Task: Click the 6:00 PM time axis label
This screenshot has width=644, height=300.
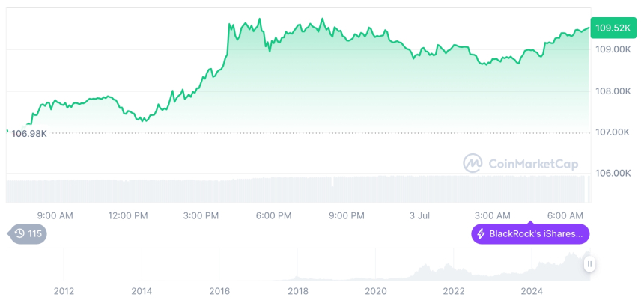Action: click(x=273, y=215)
